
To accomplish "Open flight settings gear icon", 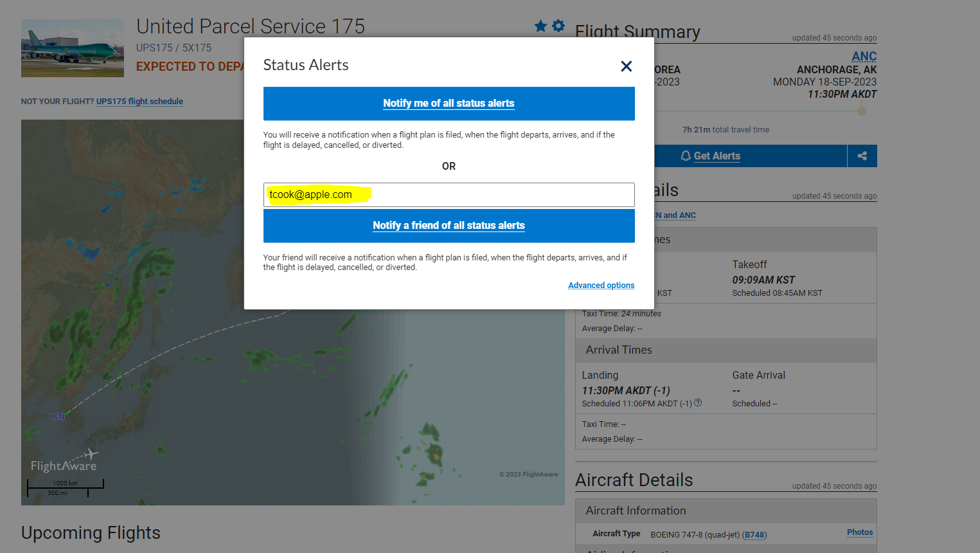I will [558, 26].
